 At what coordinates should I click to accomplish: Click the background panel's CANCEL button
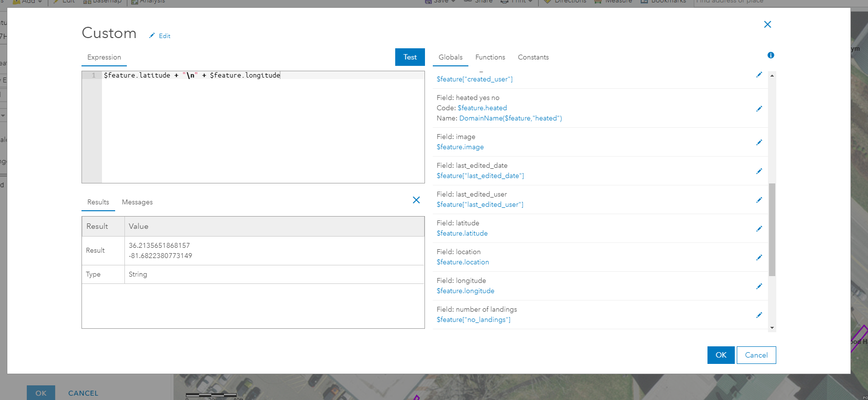tap(83, 393)
